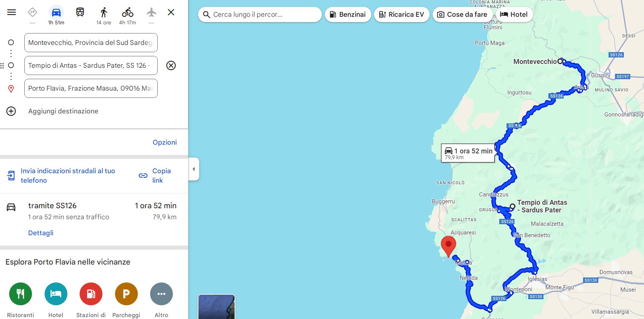This screenshot has width=644, height=319.
Task: Show Hotel results along route
Action: click(x=514, y=14)
